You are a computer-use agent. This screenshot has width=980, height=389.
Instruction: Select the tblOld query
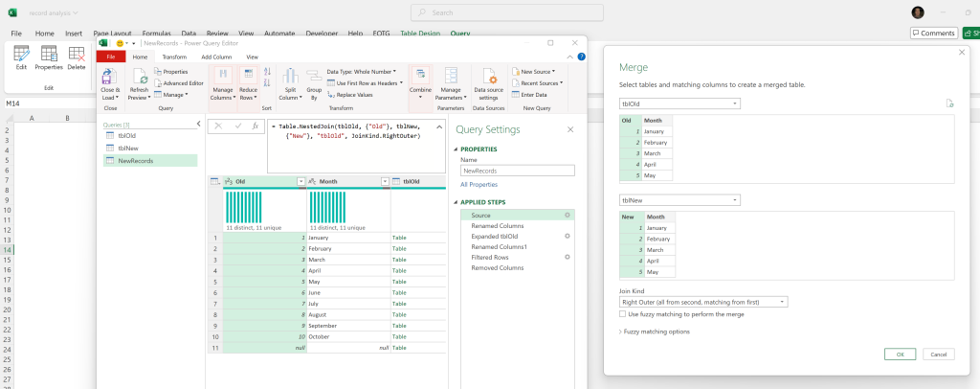pos(150,135)
